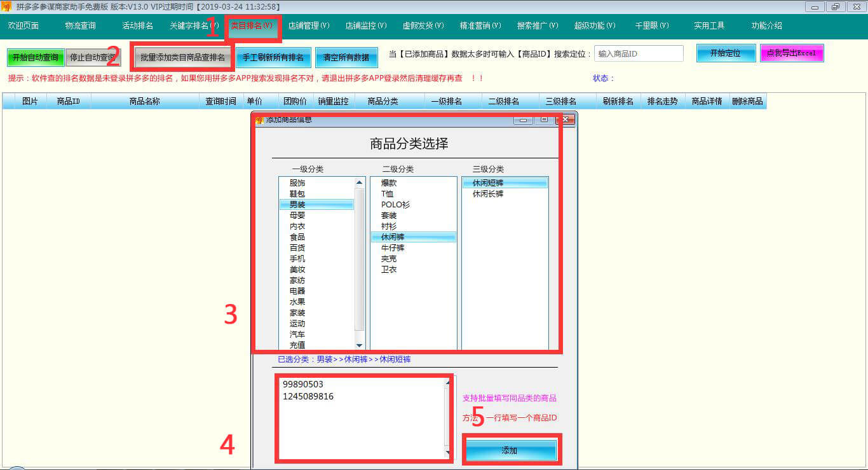Screen dimensions: 868x470
Task: Click the 销量监控 column header
Action: pos(333,101)
